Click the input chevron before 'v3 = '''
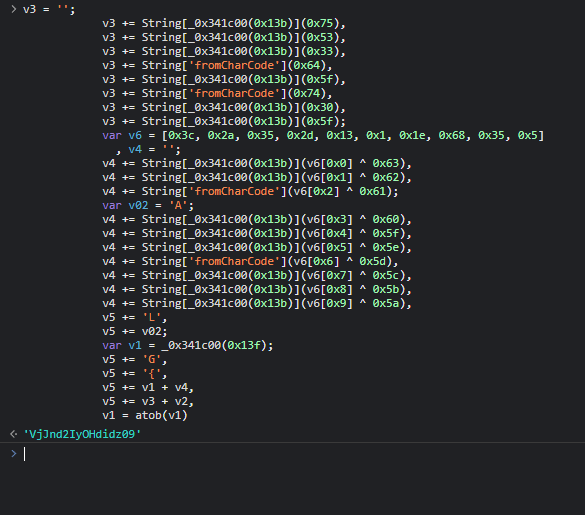This screenshot has height=515, width=585. (14, 9)
